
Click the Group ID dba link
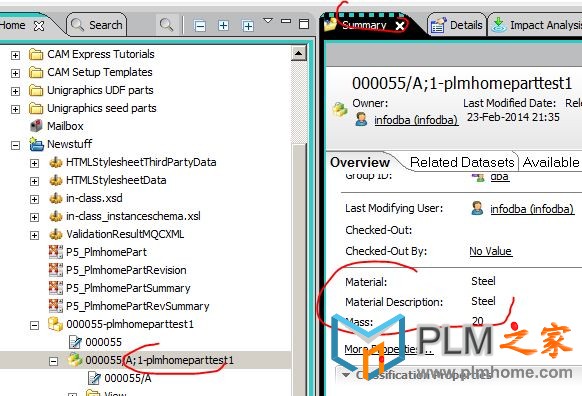click(500, 177)
